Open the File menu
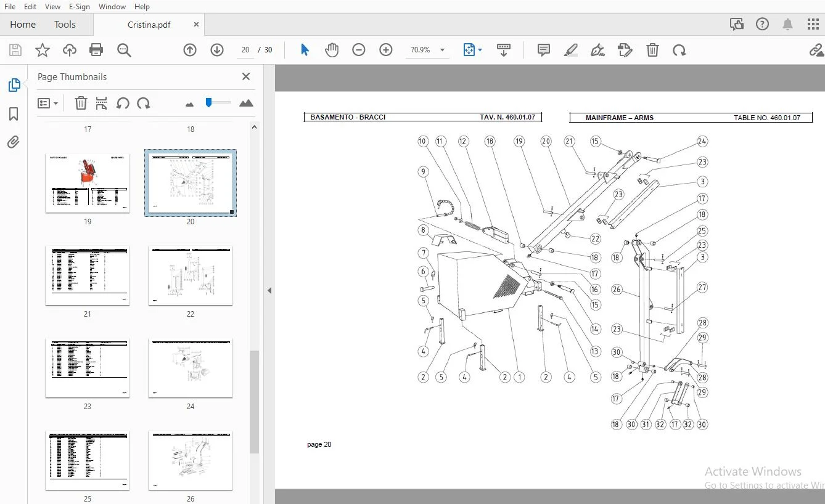The image size is (825, 504). coord(10,7)
